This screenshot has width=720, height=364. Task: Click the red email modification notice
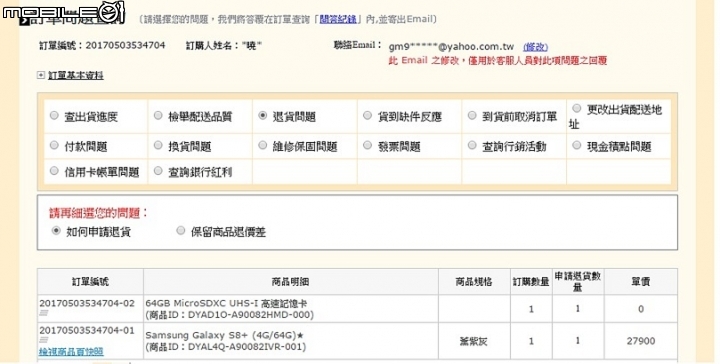(498, 61)
